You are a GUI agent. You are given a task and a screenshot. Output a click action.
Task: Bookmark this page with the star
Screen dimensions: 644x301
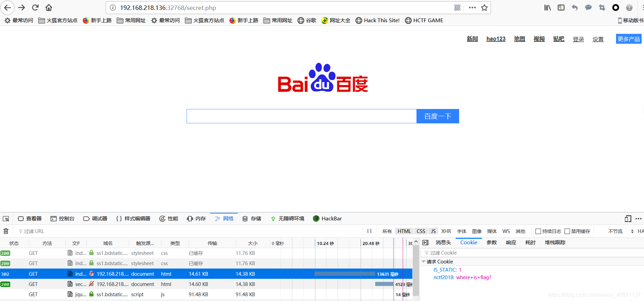pyautogui.click(x=484, y=8)
